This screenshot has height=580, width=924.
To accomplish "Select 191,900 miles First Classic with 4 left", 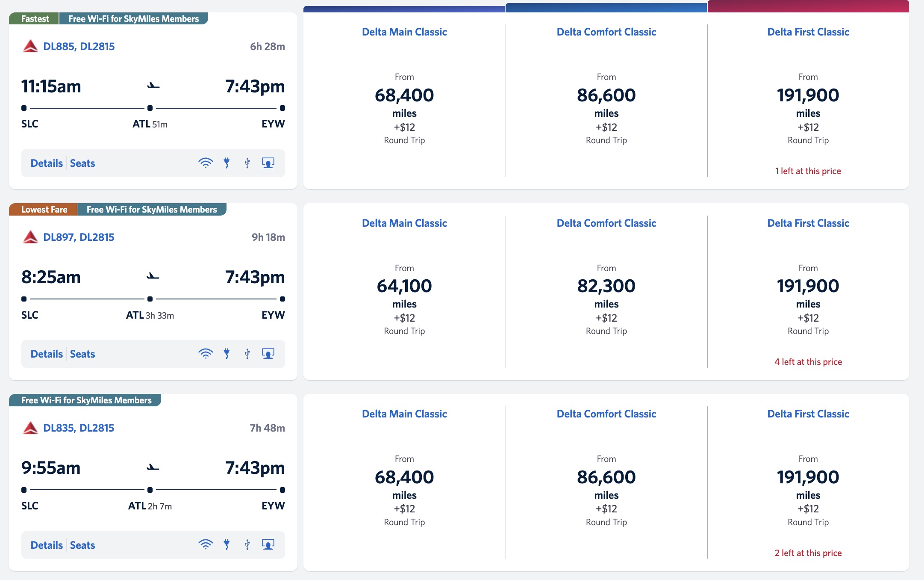I will (808, 300).
